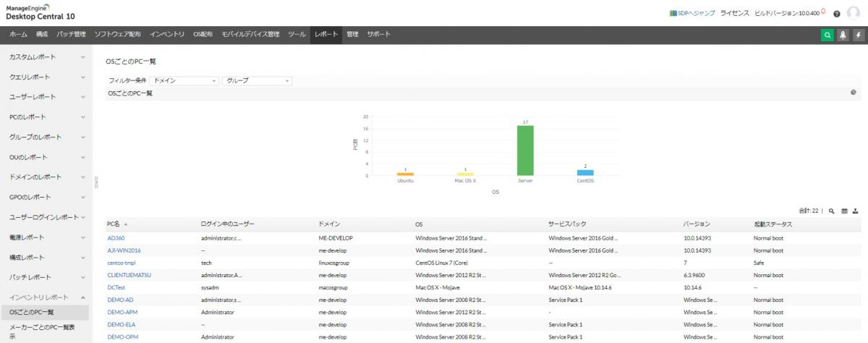
Task: Open the column chooser grid icon
Action: (844, 211)
